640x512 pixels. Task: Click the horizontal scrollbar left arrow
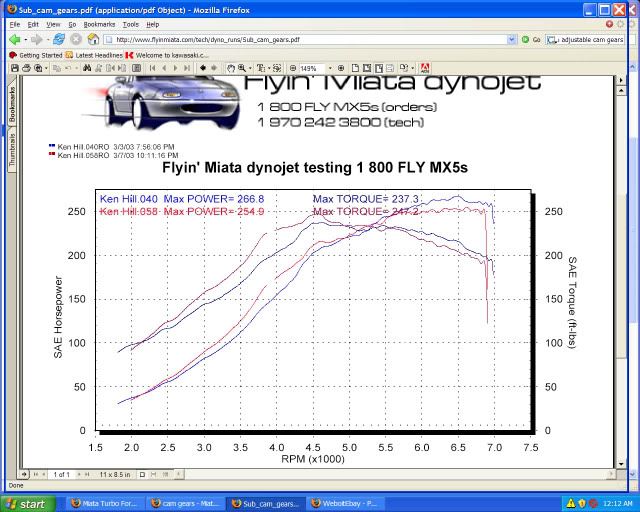178,474
